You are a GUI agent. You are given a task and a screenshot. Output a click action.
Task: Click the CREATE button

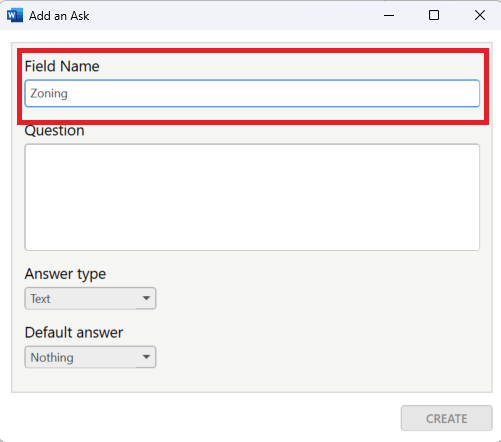click(x=447, y=418)
